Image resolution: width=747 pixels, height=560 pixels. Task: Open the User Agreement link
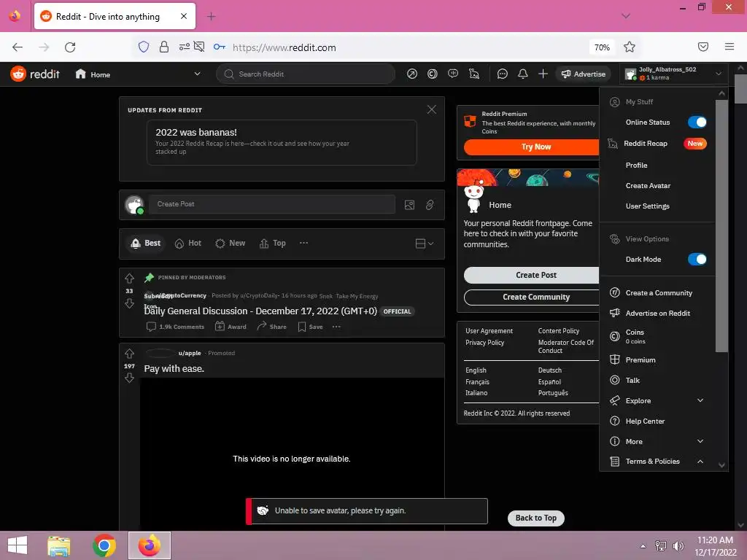coord(489,331)
